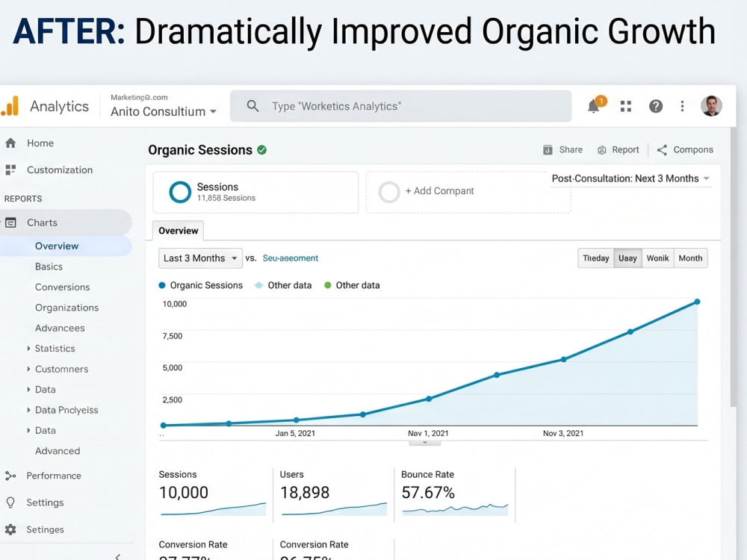
Task: Click the Sessions sparkline chart
Action: (213, 509)
